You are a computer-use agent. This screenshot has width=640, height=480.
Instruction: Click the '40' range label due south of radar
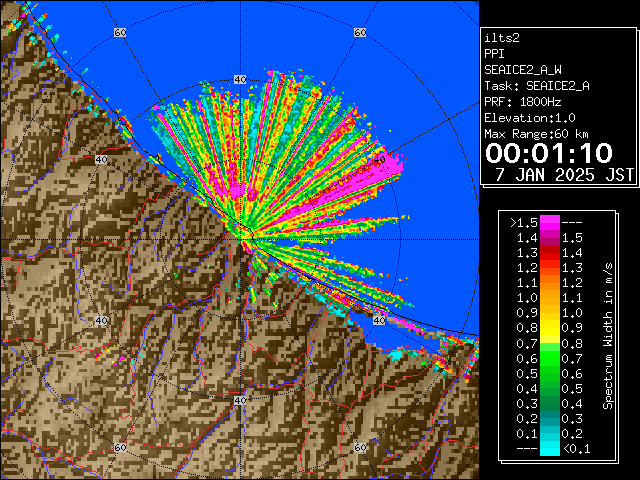[240, 400]
